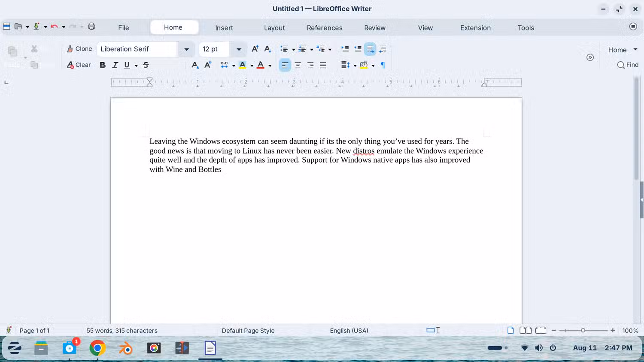This screenshot has width=644, height=362.
Task: Open the Insert tab
Action: pyautogui.click(x=224, y=27)
